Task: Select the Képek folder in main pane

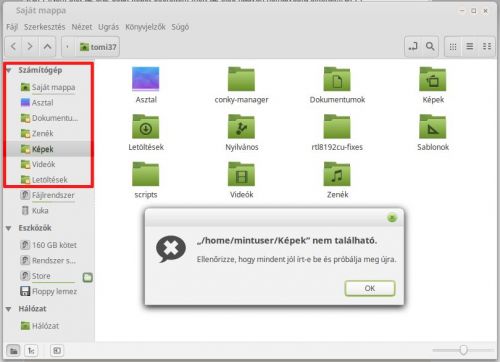Action: tap(433, 85)
